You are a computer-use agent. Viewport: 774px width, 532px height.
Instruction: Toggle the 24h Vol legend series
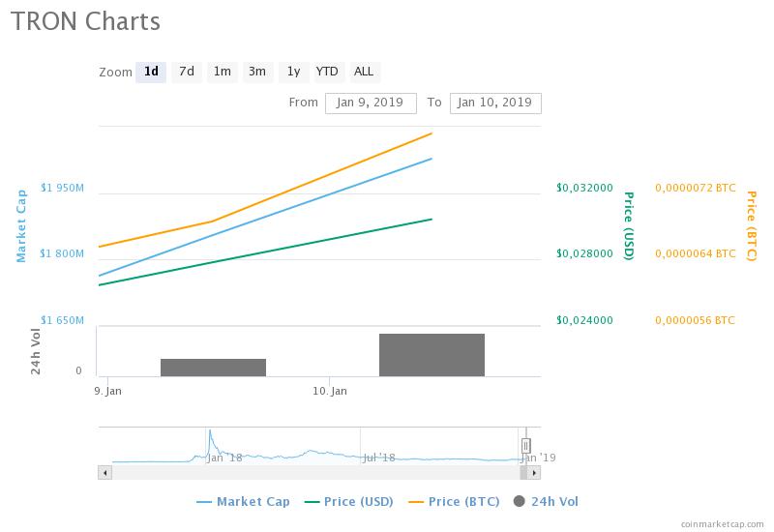coord(546,502)
